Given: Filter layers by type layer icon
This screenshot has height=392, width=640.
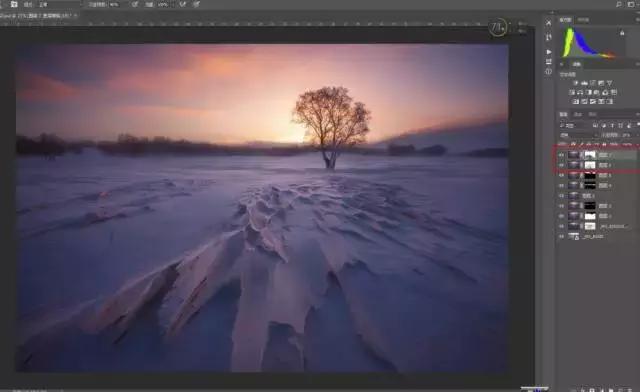Looking at the screenshot, I should coord(612,125).
